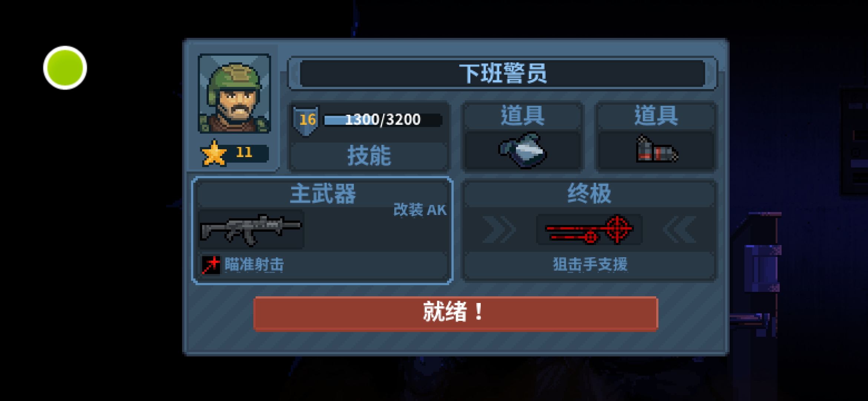The image size is (868, 401).
Task: Select the 主武器 primary weapon header
Action: [x=323, y=193]
